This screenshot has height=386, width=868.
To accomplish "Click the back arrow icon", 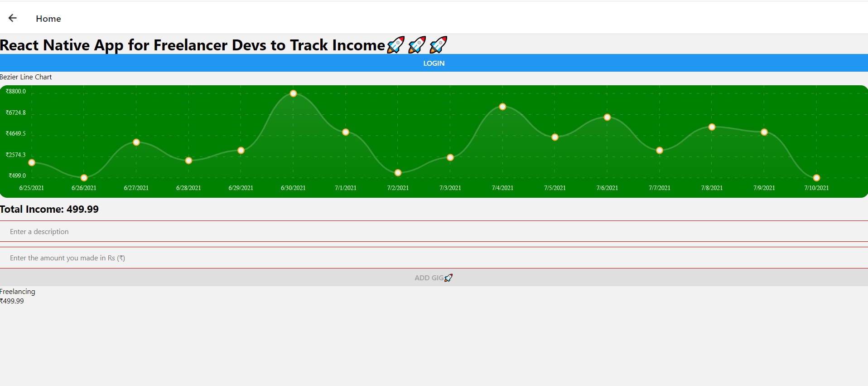I will (13, 18).
